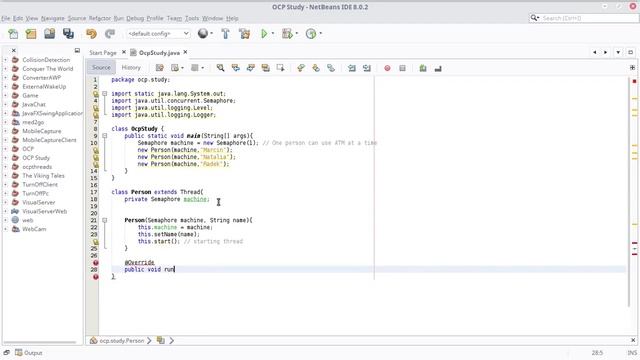Viewport: 640px width, 360px height.
Task: Click the Save All icon
Action: click(x=68, y=34)
